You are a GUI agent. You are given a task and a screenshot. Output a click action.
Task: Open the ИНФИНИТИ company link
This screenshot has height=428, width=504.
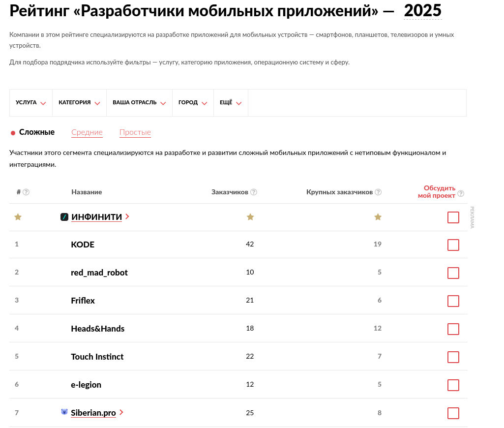pos(96,217)
